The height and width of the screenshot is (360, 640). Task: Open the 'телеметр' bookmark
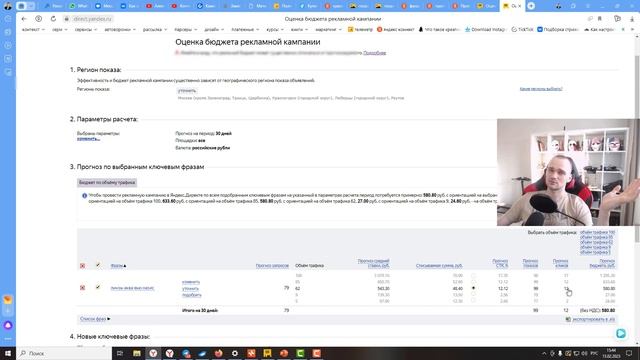(360, 29)
